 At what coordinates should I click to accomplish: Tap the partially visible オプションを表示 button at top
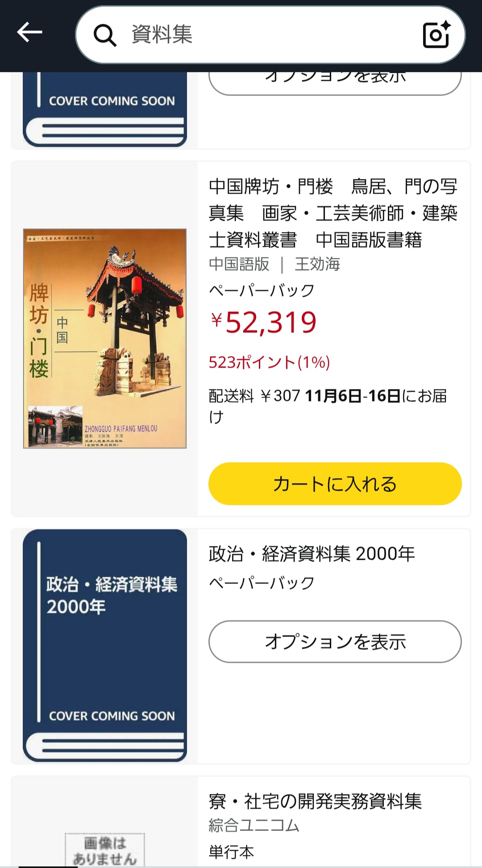[335, 83]
